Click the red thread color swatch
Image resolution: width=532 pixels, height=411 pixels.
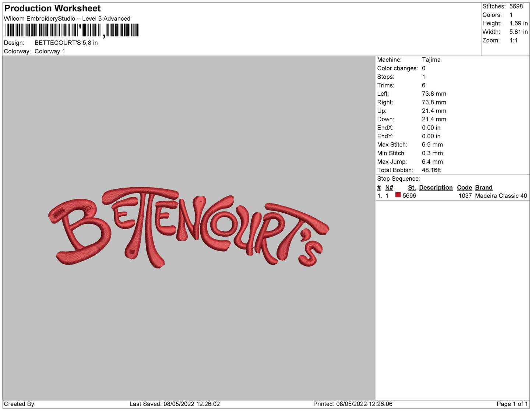pyautogui.click(x=398, y=195)
